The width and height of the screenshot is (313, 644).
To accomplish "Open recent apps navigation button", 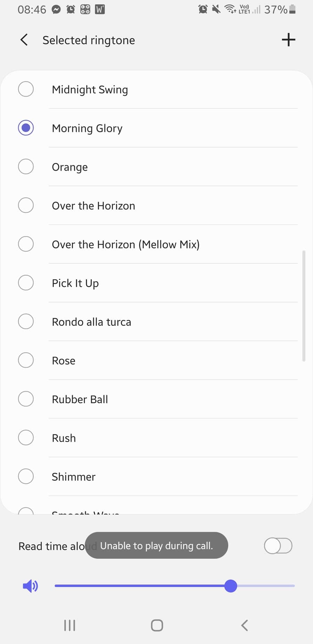I will 70,625.
